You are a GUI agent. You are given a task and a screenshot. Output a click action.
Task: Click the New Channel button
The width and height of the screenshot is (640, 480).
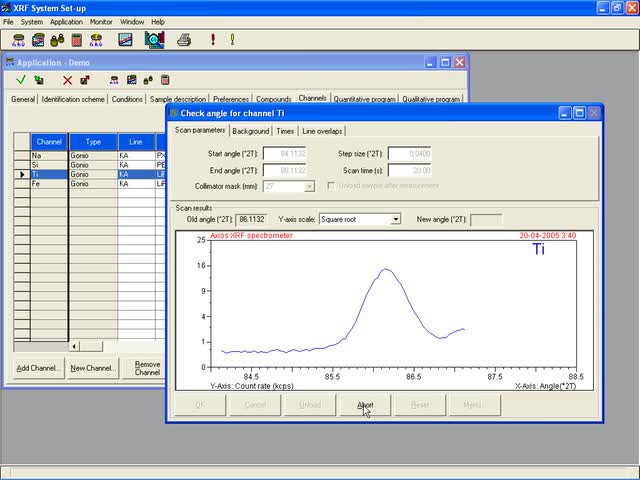click(x=92, y=368)
